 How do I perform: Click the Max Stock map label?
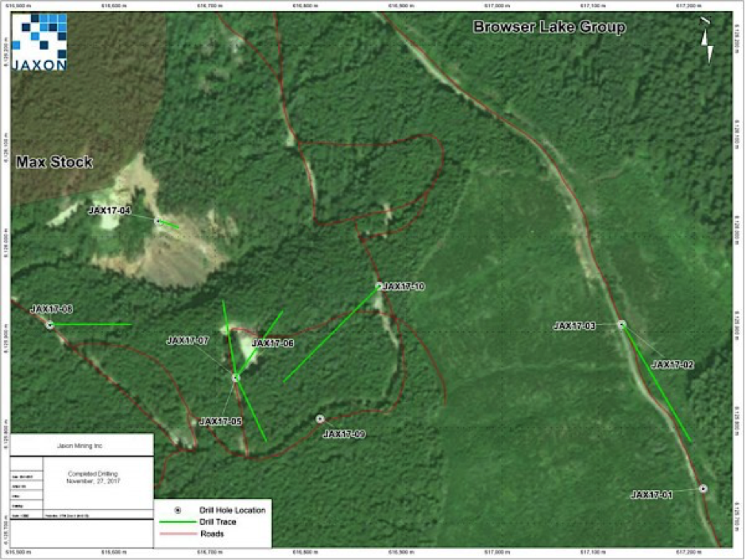click(x=55, y=162)
